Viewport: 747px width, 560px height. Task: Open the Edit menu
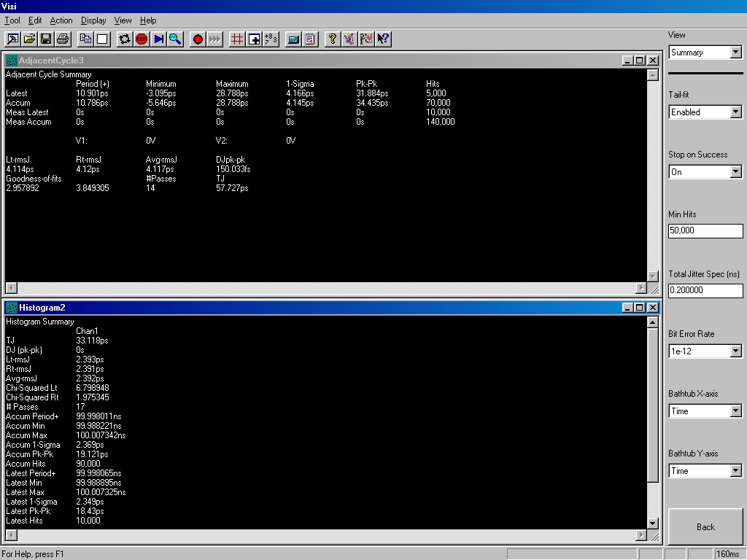[35, 20]
